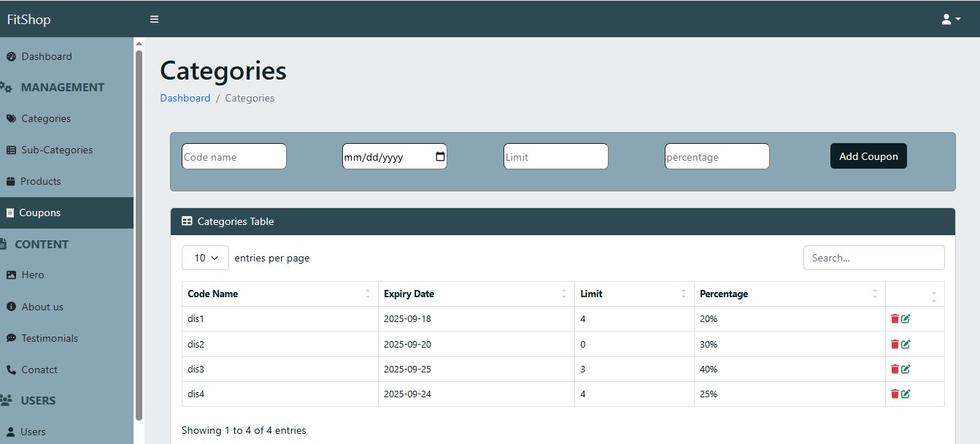
Task: Delete the dis4 coupon row
Action: click(895, 394)
